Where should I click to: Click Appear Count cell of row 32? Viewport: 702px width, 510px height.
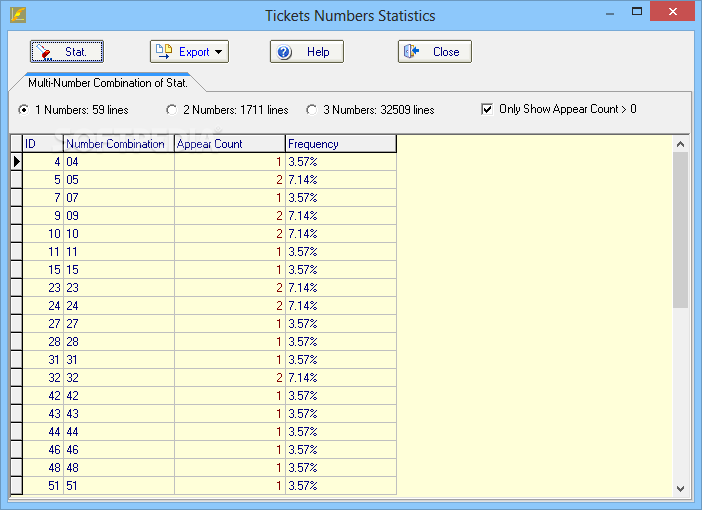[x=230, y=377]
